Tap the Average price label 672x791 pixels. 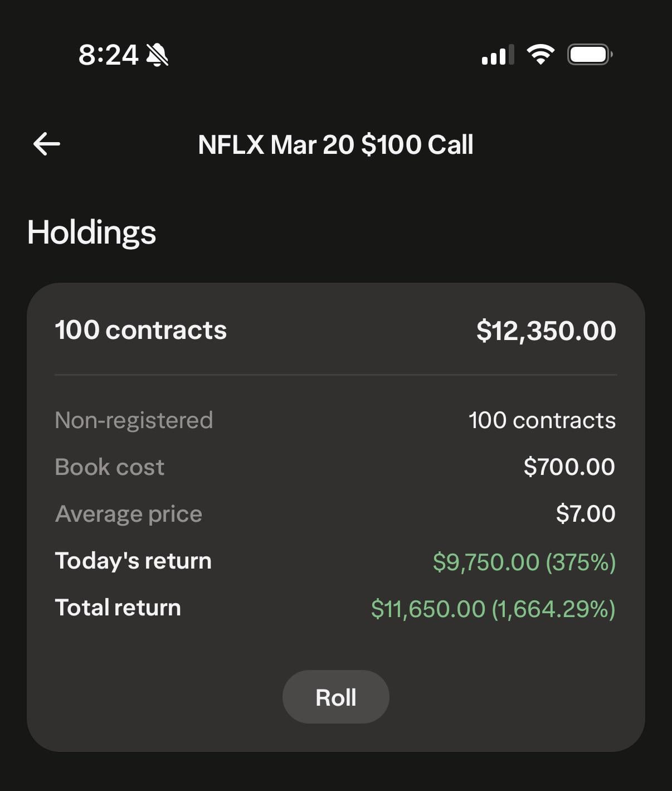click(x=128, y=514)
